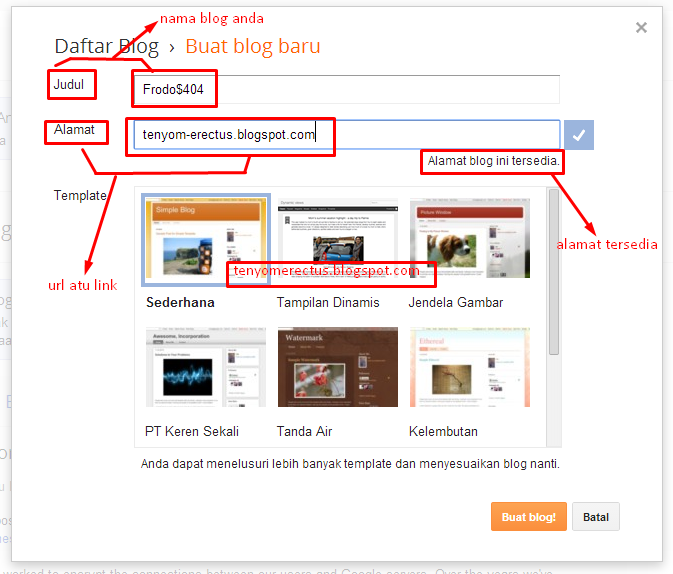Click the Buat blog! button
This screenshot has height=574, width=673.
(x=529, y=516)
